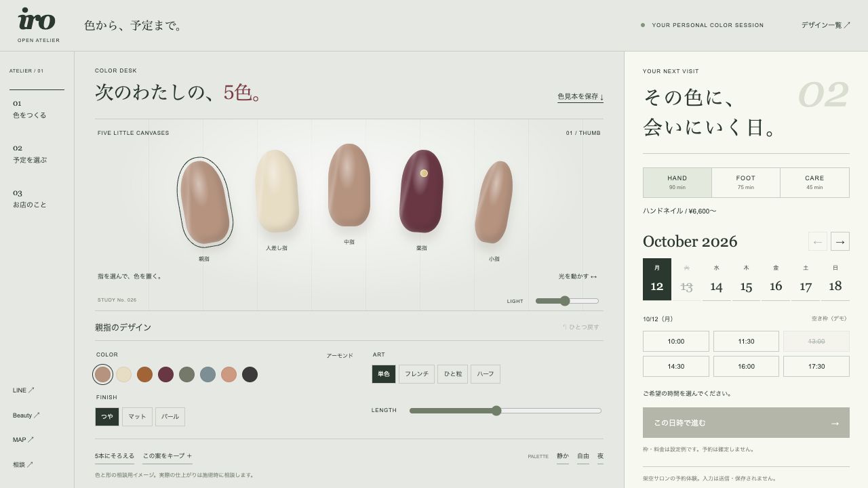This screenshot has height=488, width=868.
Task: Undo one step (ひとつ戻す)
Action: click(x=581, y=327)
